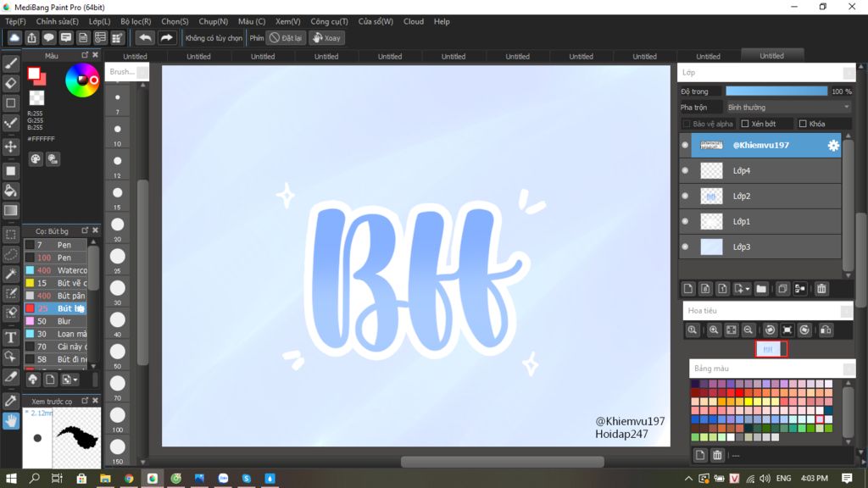
Task: Hide the Lớp2 layer
Action: pyautogui.click(x=685, y=196)
